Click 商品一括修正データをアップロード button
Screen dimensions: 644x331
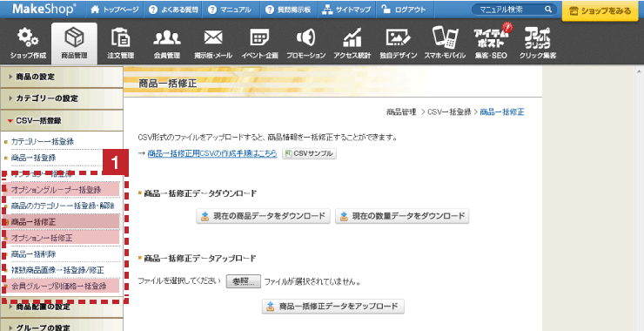point(333,307)
